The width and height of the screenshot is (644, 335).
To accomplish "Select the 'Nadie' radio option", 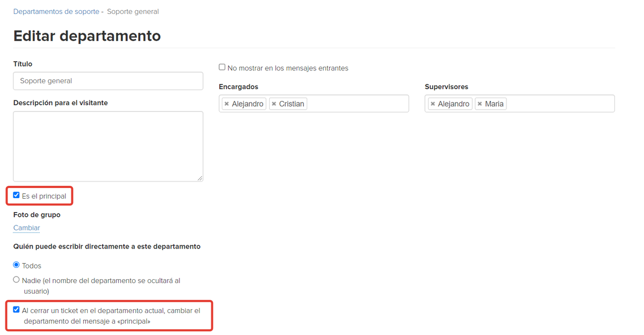I will coord(17,280).
